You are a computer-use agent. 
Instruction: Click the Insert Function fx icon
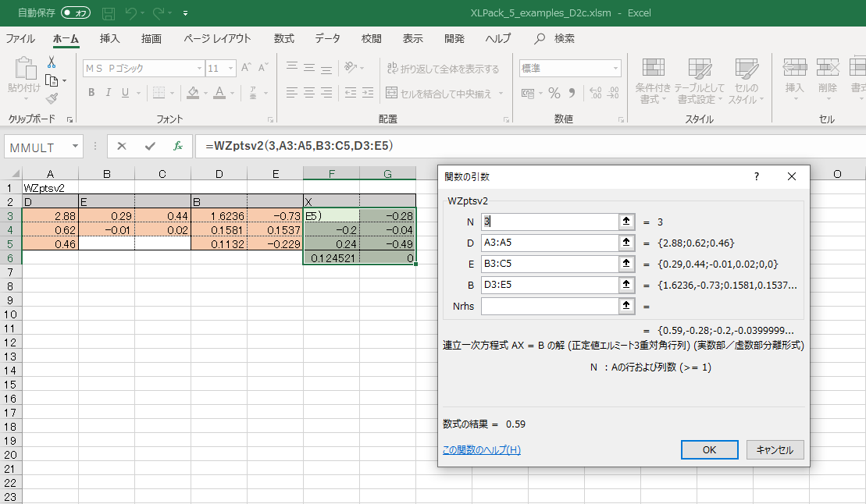tap(178, 146)
